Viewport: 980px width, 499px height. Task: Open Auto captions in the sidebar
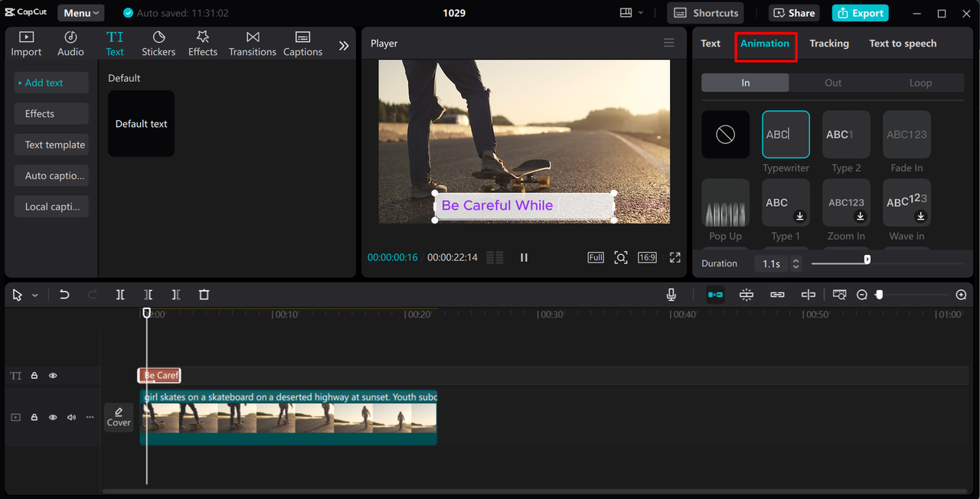point(51,176)
